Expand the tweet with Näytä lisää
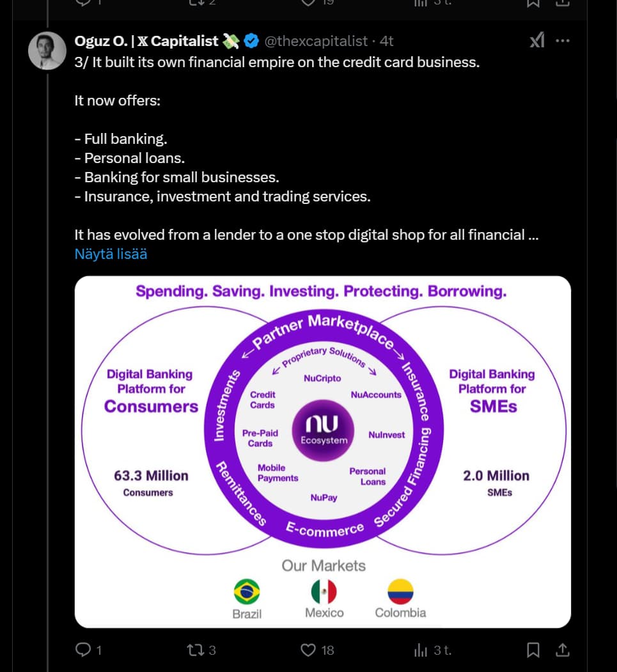This screenshot has height=672, width=617. [x=111, y=254]
